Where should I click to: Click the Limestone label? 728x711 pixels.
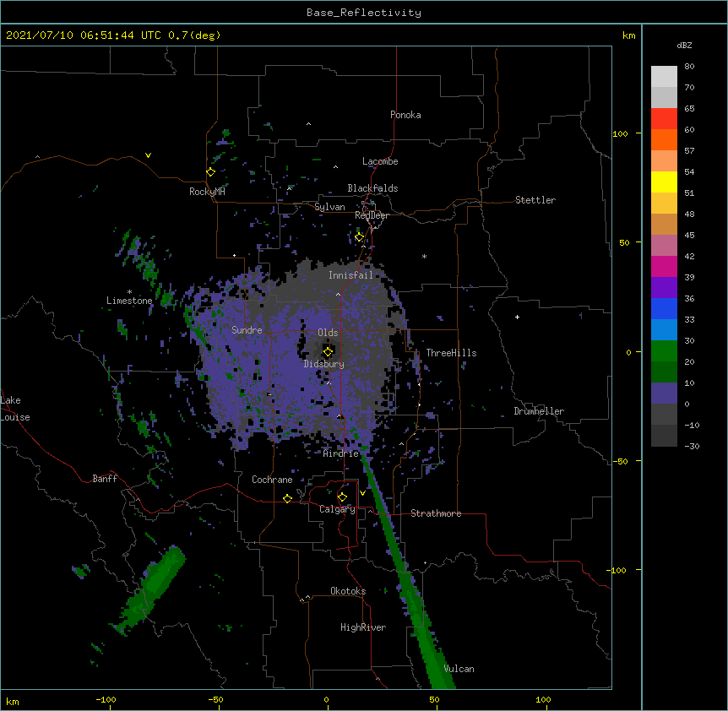(x=129, y=301)
